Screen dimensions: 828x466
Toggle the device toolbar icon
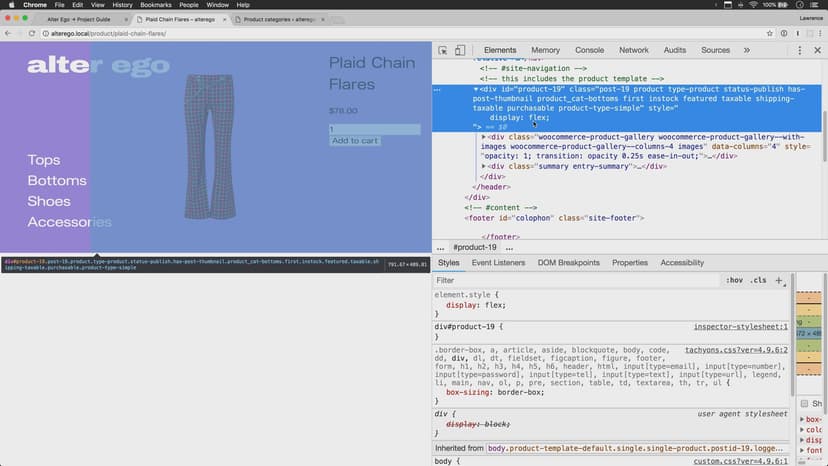460,50
